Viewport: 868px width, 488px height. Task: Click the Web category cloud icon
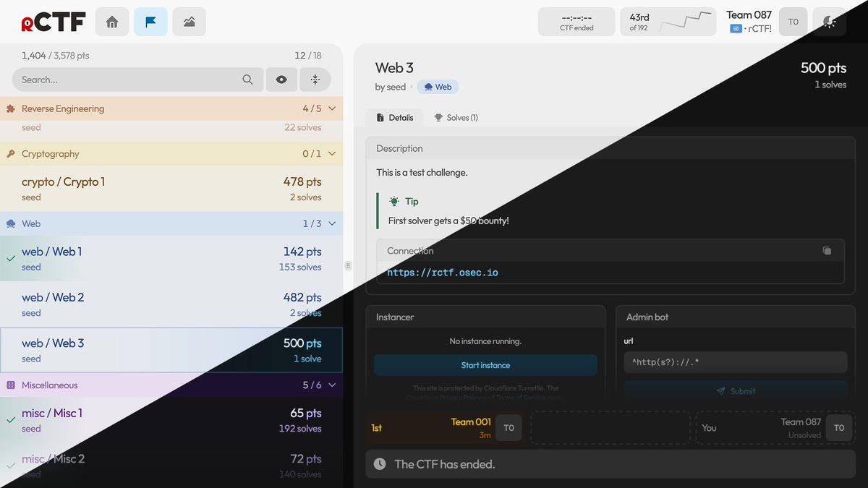coord(11,223)
